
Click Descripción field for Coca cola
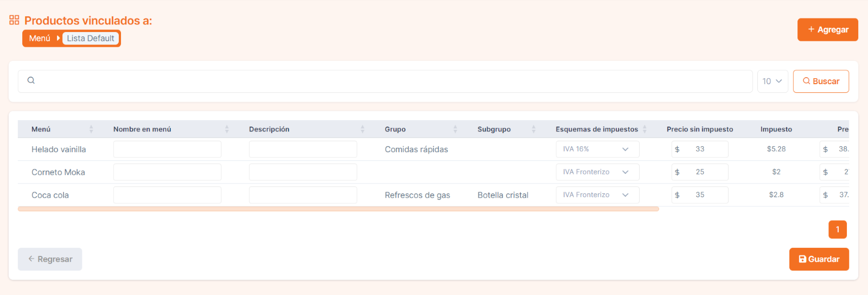(303, 194)
